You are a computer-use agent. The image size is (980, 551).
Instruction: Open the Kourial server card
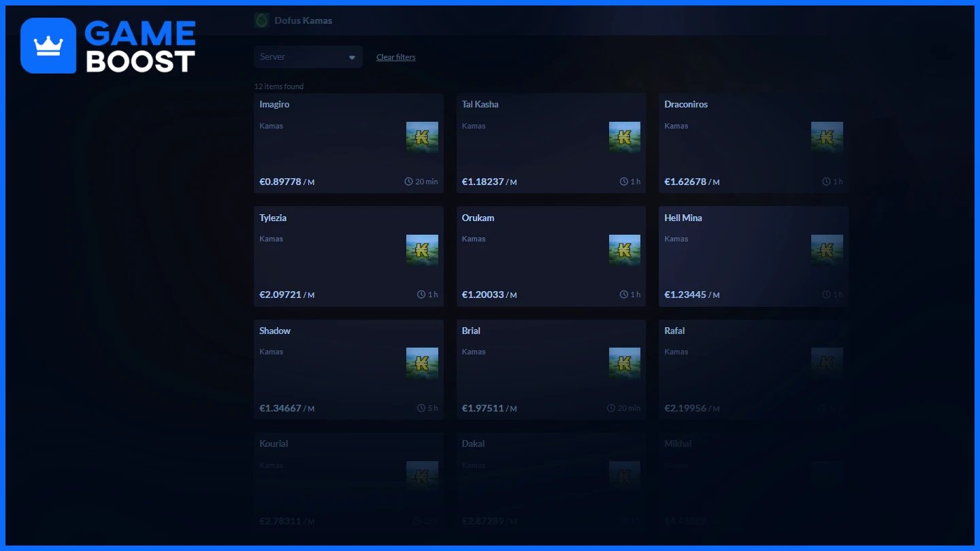tap(348, 482)
